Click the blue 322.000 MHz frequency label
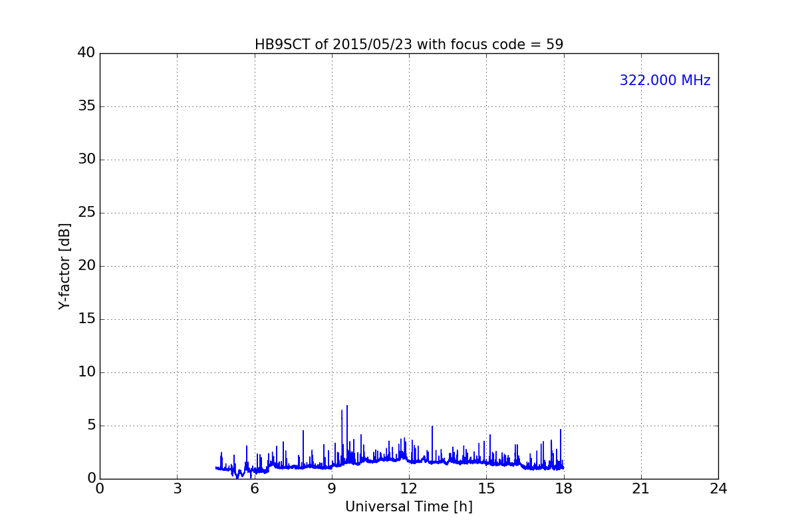 point(665,80)
